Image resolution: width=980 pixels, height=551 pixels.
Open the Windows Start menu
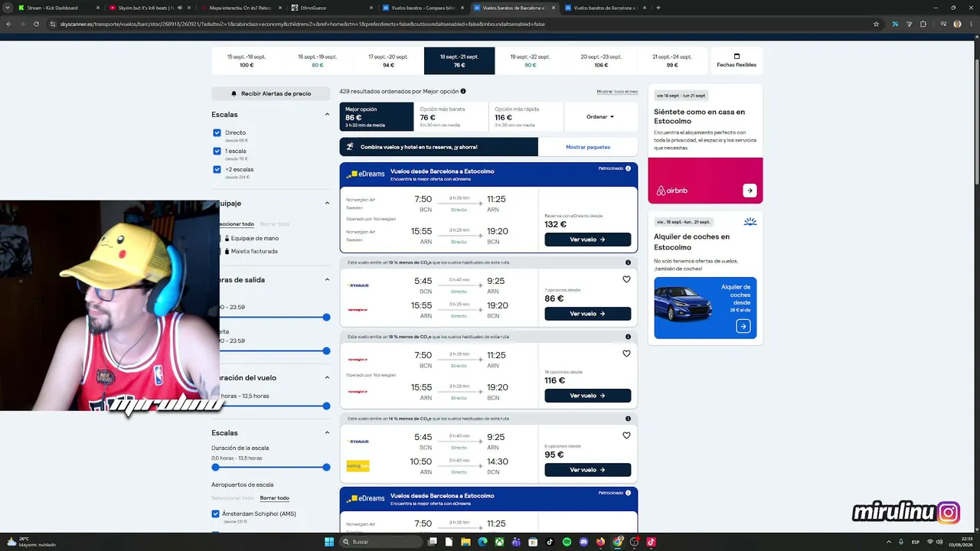[x=329, y=542]
